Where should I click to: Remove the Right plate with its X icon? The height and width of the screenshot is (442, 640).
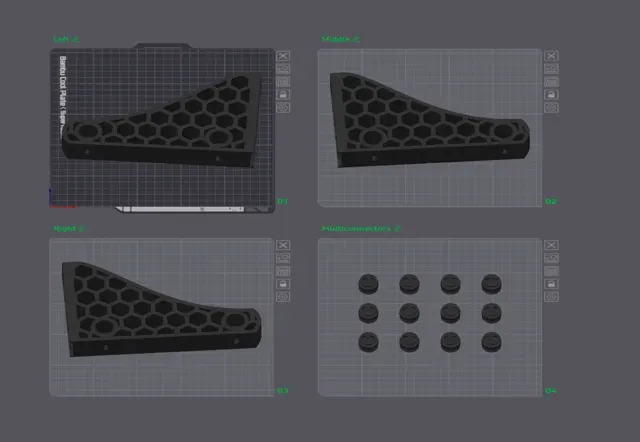pyautogui.click(x=283, y=245)
